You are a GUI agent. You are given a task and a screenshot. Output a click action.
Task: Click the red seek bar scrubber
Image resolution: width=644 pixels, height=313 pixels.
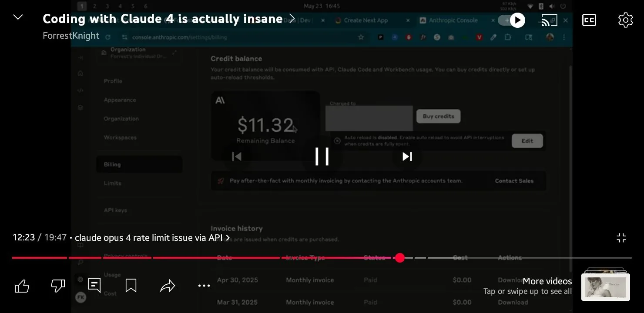click(x=400, y=258)
